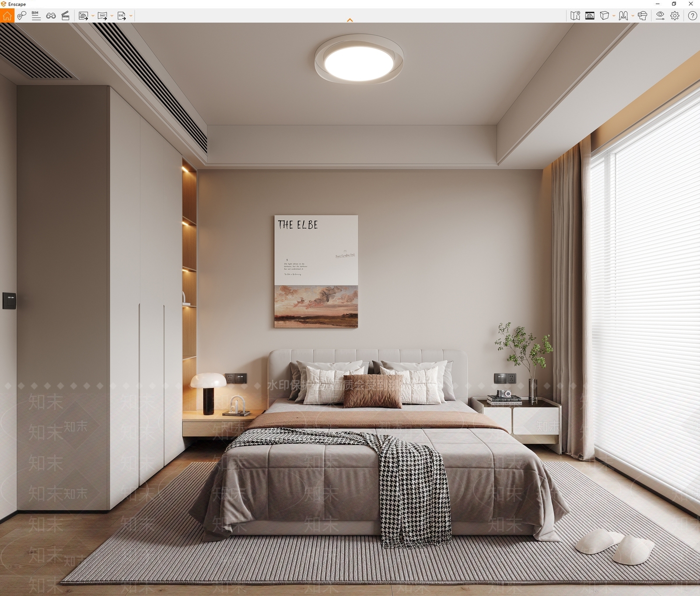Click the EXE standalone export icon
The width and height of the screenshot is (700, 596).
(x=122, y=16)
